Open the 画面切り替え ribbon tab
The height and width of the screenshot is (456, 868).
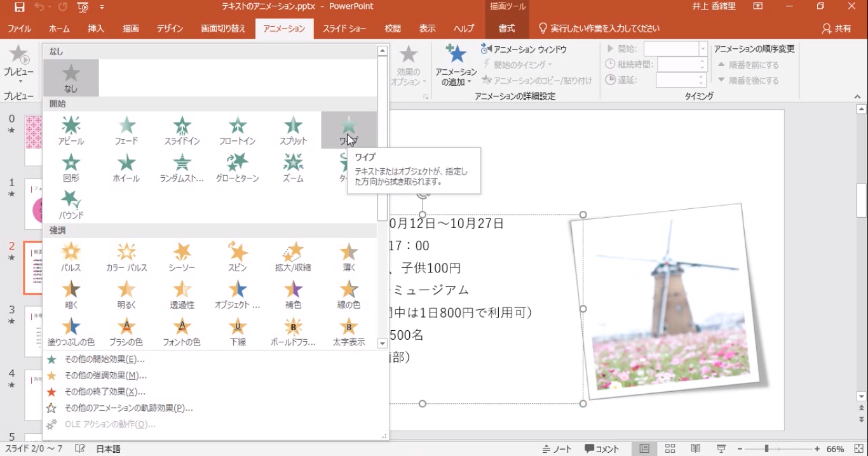click(223, 29)
